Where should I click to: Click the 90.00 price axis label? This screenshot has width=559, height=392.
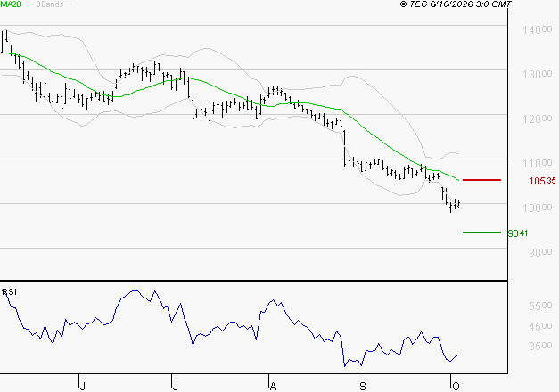540,252
